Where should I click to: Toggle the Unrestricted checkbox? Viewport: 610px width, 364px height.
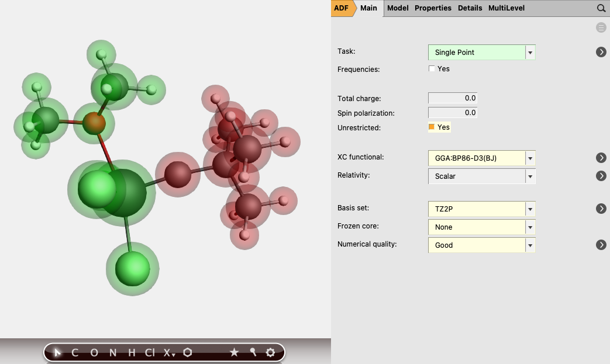pyautogui.click(x=432, y=127)
